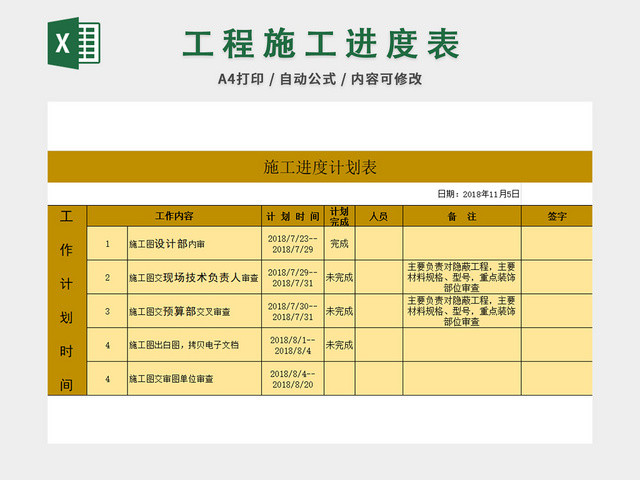
Task: Click the header cell 人员
Action: point(379,216)
